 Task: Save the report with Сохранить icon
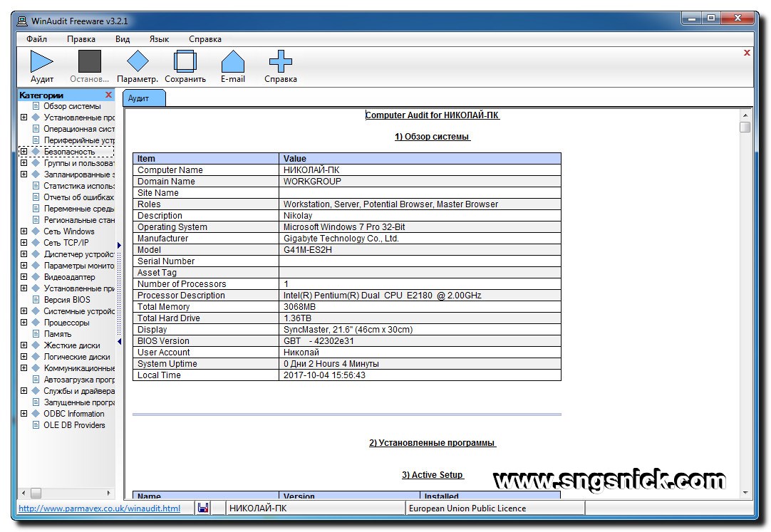[185, 61]
